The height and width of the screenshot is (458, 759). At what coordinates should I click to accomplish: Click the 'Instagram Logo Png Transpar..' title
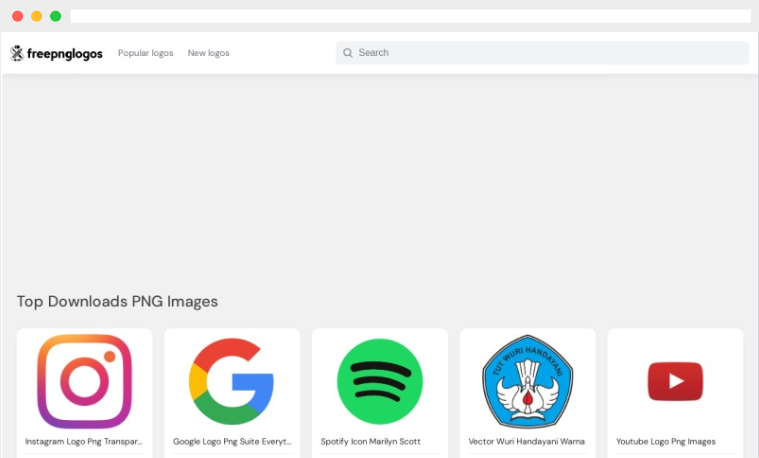(x=84, y=442)
